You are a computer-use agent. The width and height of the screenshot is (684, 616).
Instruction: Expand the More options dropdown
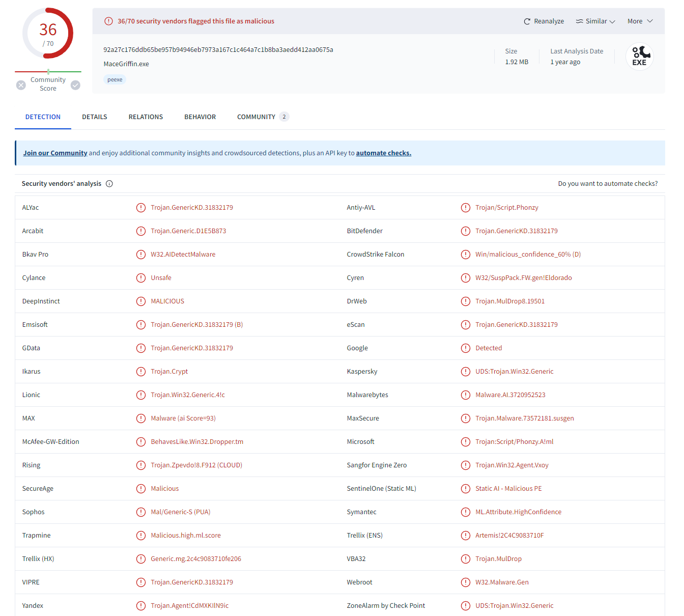click(x=640, y=21)
